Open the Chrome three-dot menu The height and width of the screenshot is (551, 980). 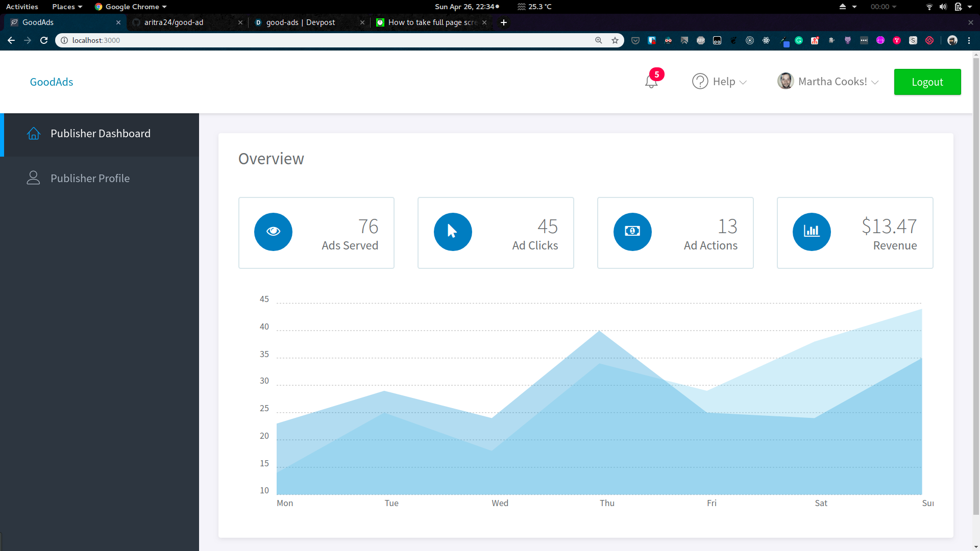click(969, 40)
